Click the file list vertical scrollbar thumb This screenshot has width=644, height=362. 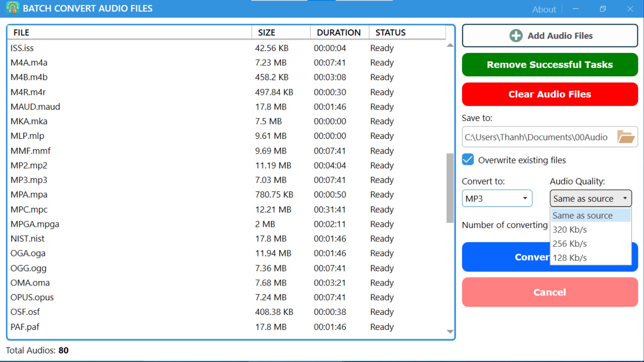coord(450,188)
